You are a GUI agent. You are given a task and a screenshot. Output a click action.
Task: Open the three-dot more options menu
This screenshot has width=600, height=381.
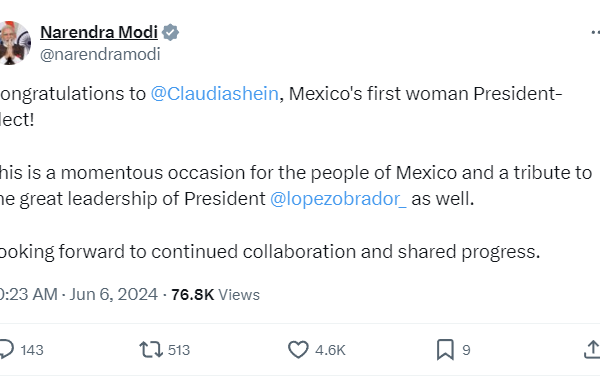(595, 33)
